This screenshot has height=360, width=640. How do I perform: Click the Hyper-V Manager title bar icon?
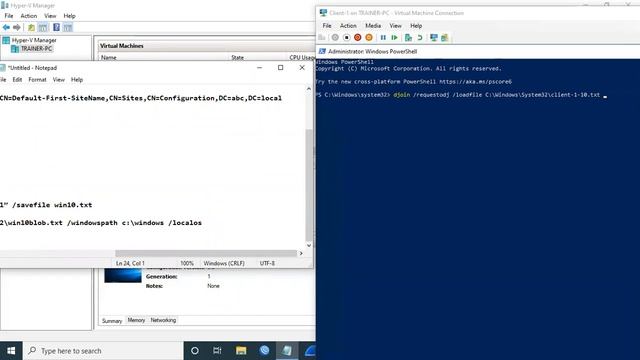point(5,5)
